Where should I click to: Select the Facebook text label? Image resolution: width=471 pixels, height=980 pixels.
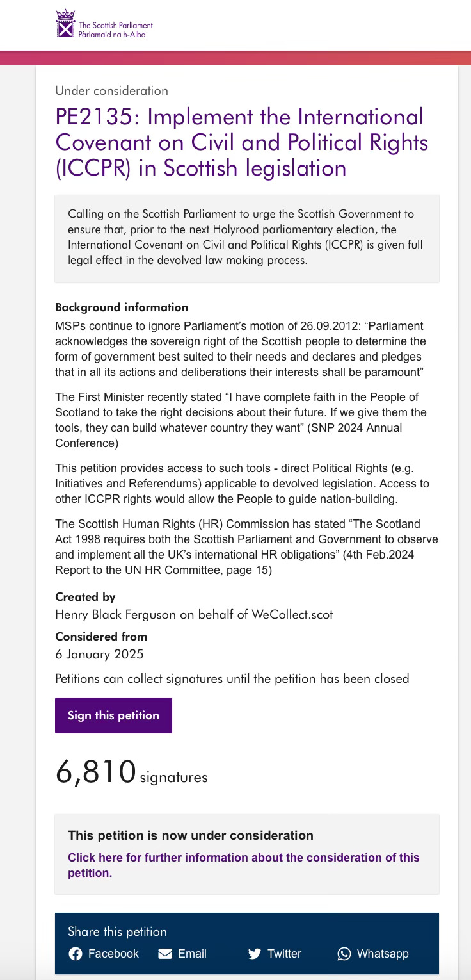pyautogui.click(x=113, y=954)
